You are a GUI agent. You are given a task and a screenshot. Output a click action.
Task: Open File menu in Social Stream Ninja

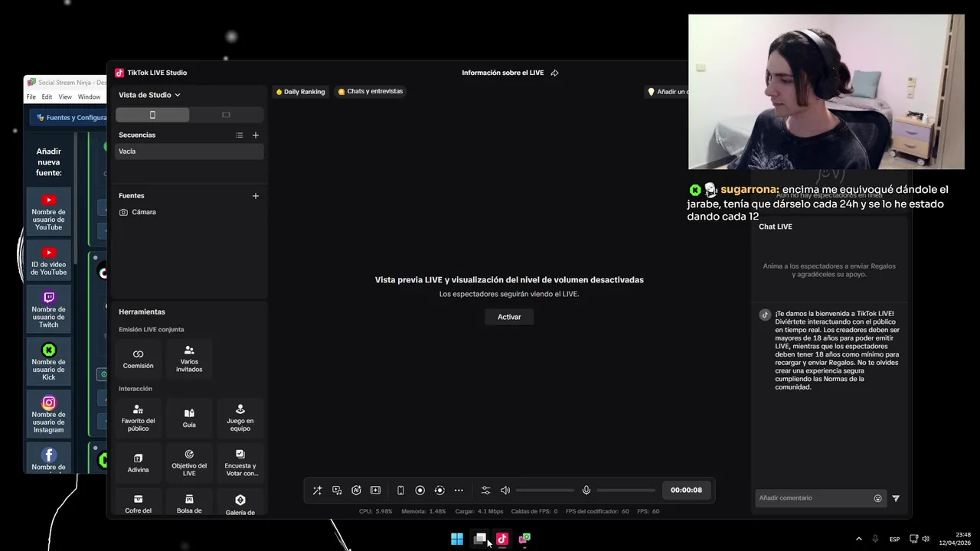pyautogui.click(x=31, y=97)
